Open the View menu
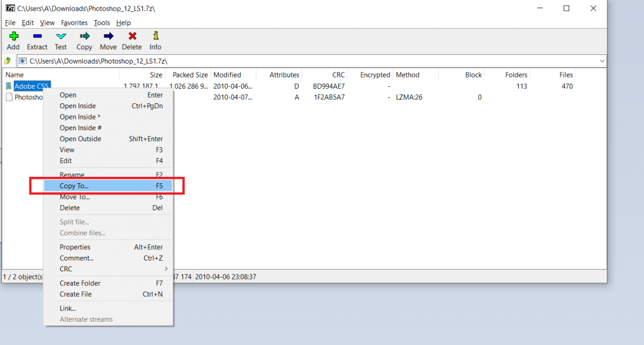Viewport: 644px width, 345px height. 47,23
